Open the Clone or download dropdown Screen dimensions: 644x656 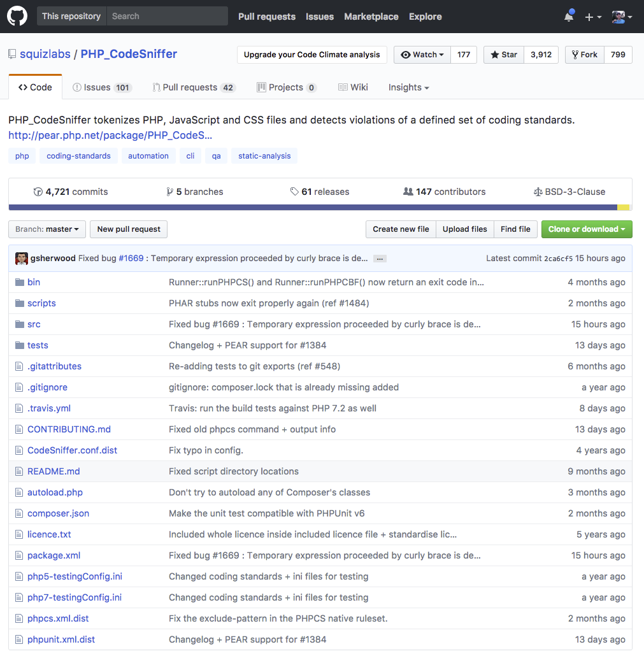(x=587, y=229)
